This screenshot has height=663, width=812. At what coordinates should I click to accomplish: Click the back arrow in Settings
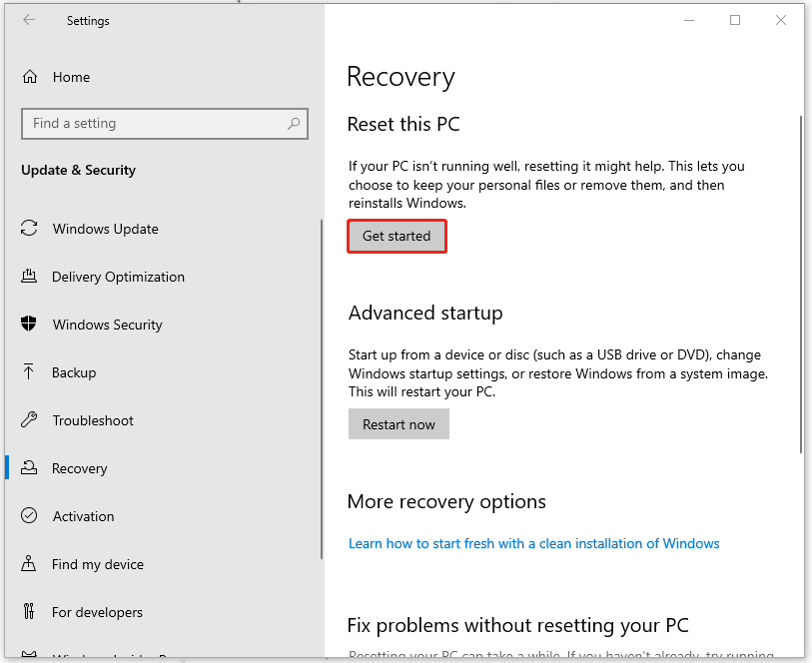point(29,20)
